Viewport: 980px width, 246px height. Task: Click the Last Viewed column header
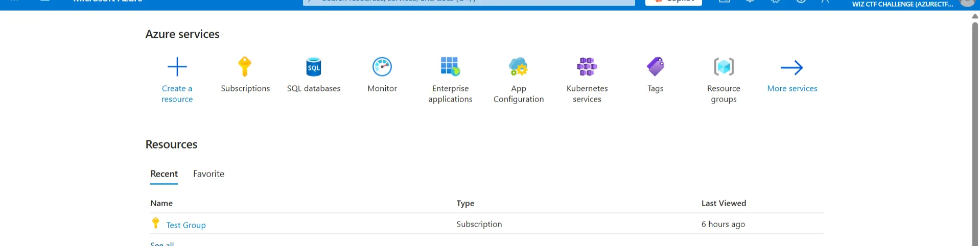pyautogui.click(x=724, y=203)
